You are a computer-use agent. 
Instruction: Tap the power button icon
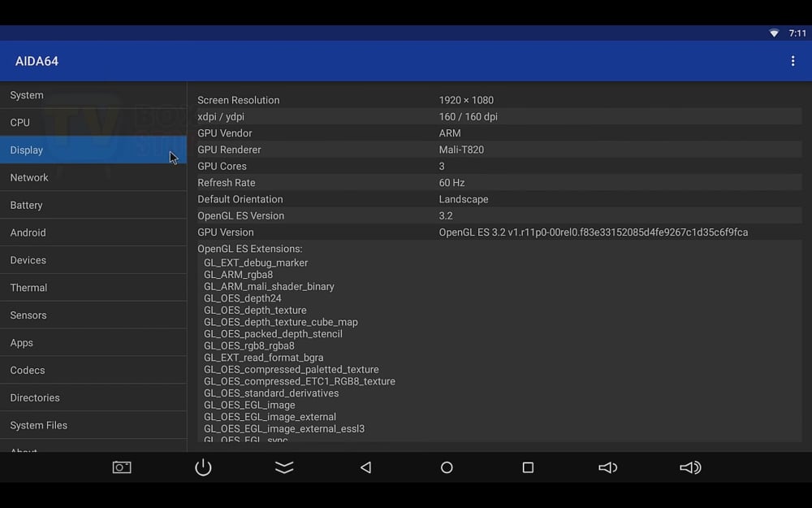[203, 467]
